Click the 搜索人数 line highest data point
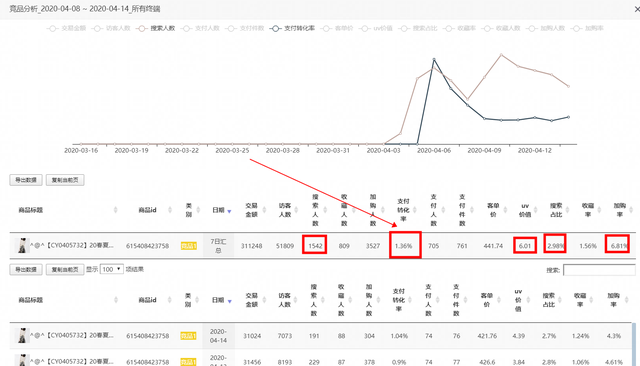Image resolution: width=640 pixels, height=366 pixels. 501,54
